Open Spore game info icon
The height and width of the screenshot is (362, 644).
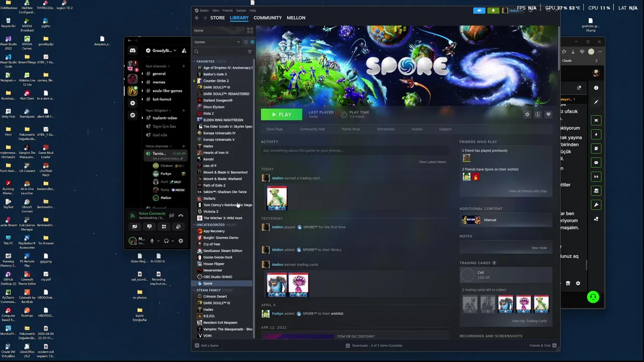point(538,115)
